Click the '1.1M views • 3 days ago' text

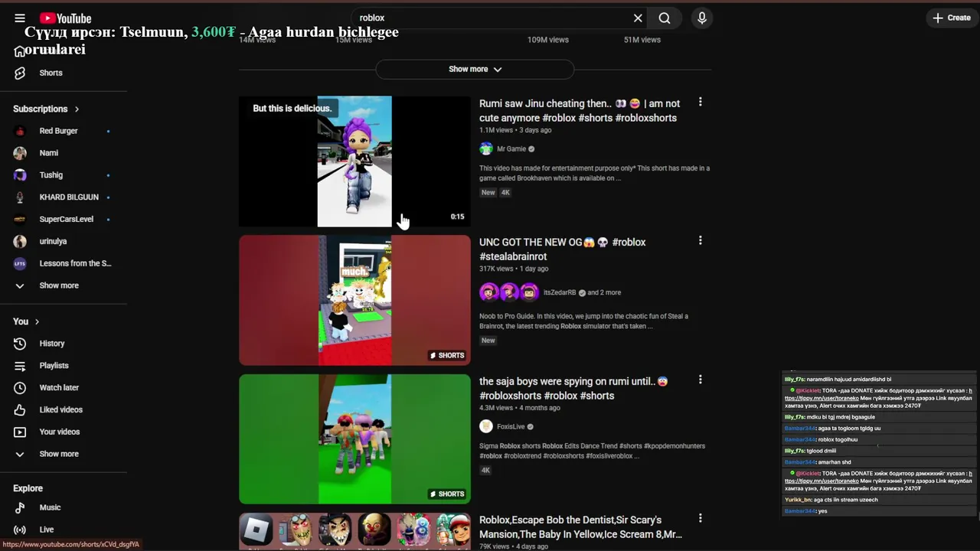pos(515,130)
